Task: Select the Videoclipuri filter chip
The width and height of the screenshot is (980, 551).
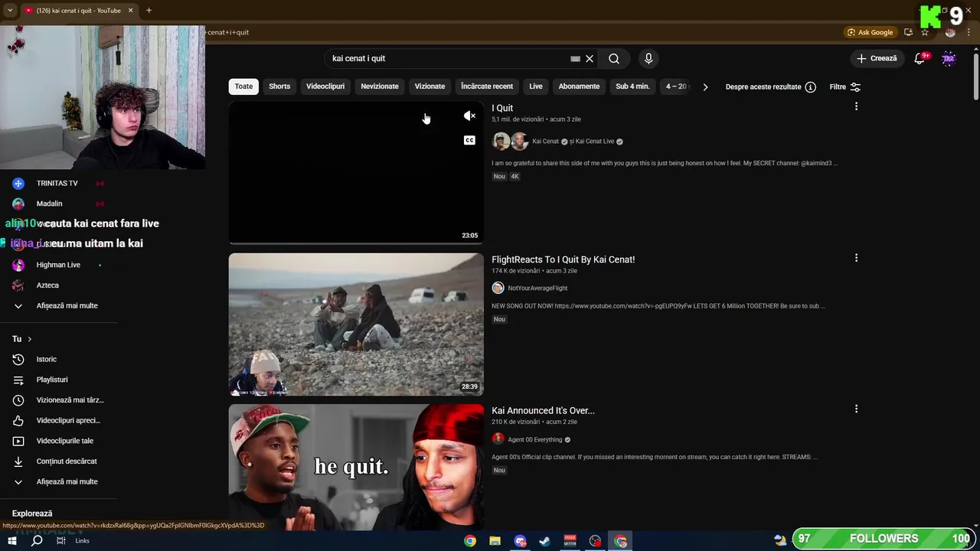Action: (x=325, y=86)
